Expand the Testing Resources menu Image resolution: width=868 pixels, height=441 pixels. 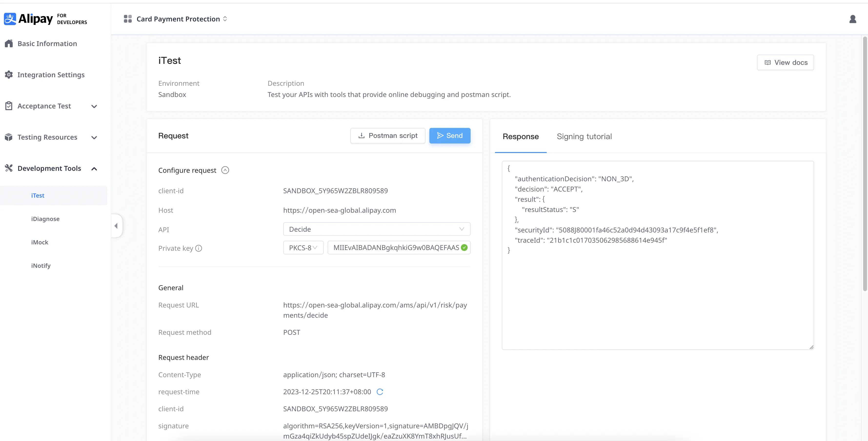click(x=94, y=137)
